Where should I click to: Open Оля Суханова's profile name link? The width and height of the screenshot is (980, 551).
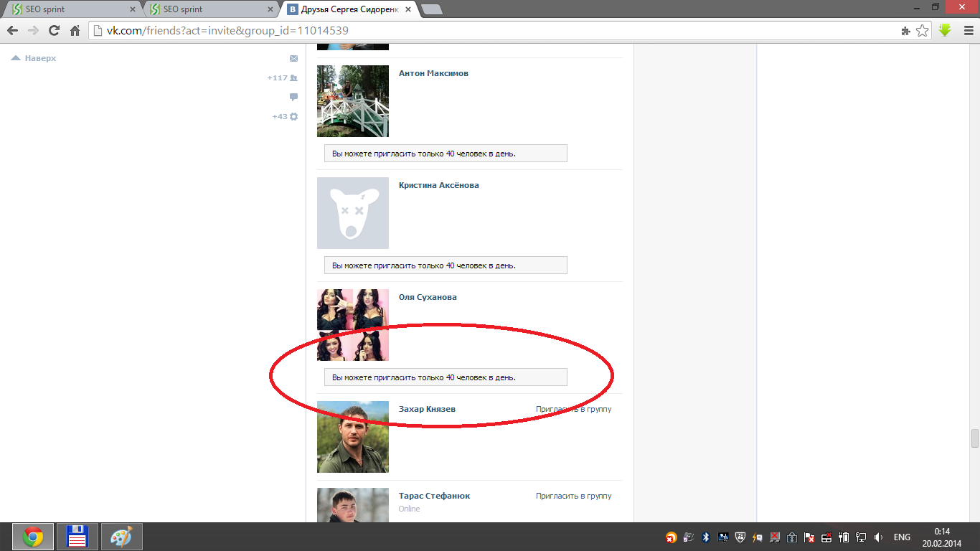click(428, 297)
